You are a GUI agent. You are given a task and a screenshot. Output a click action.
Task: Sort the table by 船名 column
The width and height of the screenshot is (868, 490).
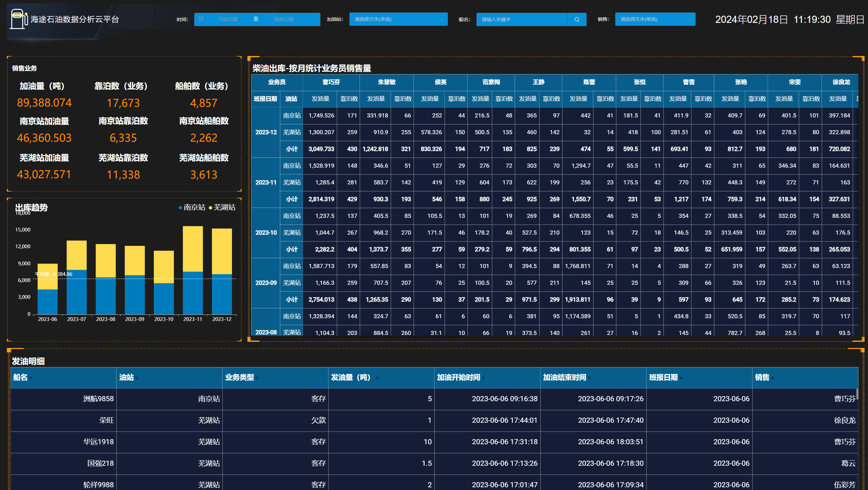pos(31,378)
